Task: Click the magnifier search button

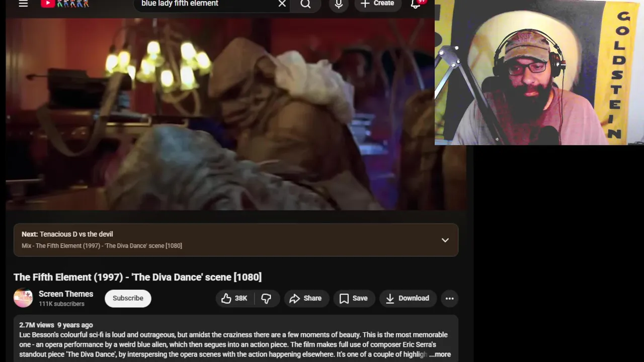Action: tap(305, 4)
